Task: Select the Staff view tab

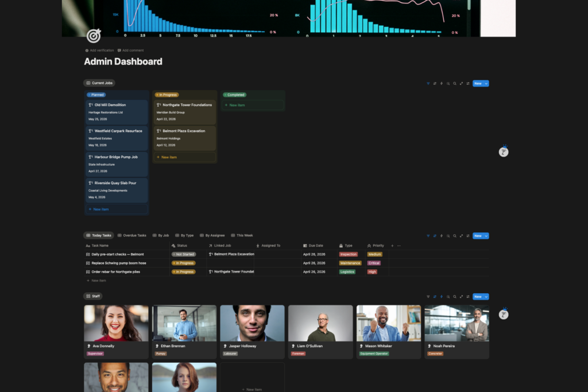Action: coord(93,296)
